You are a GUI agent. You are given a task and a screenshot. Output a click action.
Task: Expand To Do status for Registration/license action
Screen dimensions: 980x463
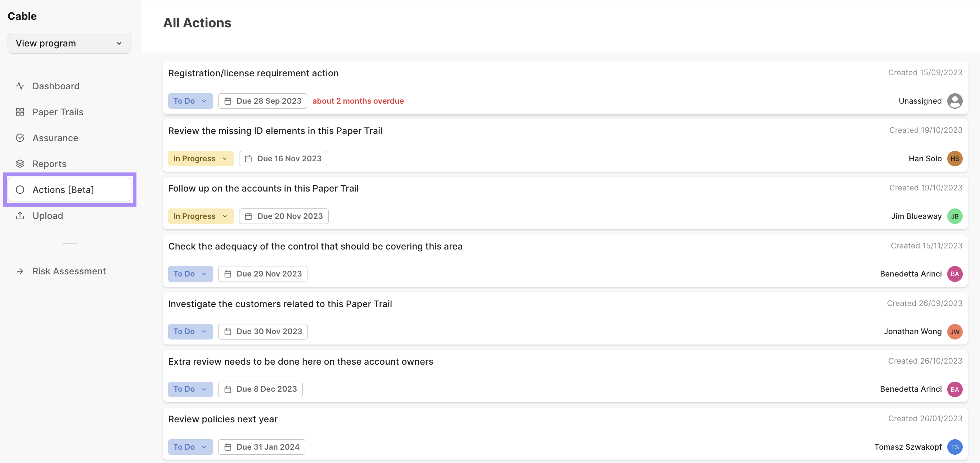[190, 101]
